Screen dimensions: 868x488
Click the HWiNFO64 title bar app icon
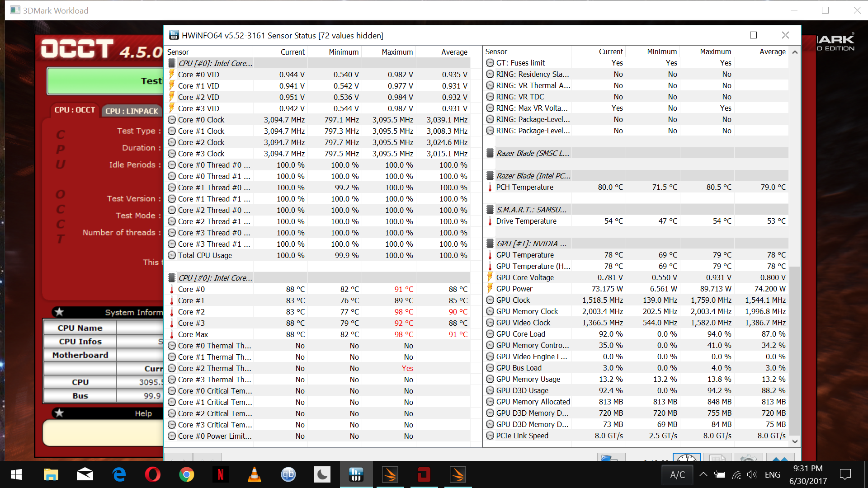pos(174,35)
